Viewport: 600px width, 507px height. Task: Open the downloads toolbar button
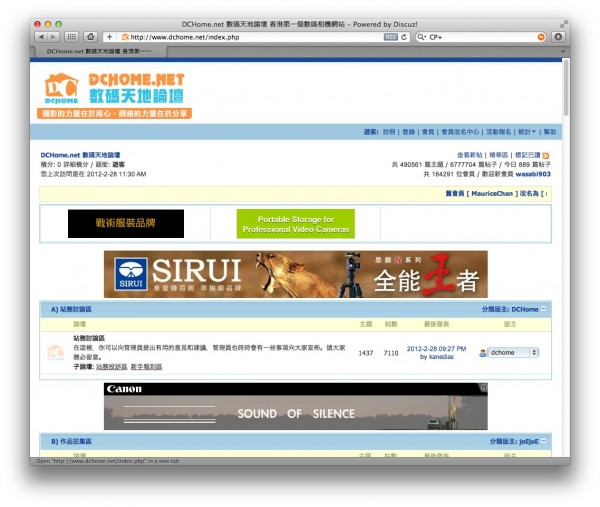click(x=558, y=37)
